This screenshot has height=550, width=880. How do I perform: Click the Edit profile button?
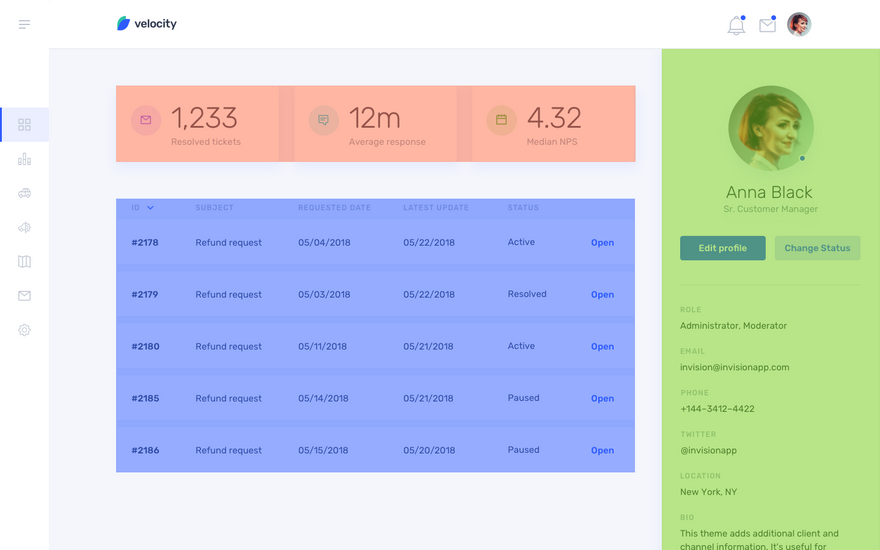pos(722,248)
